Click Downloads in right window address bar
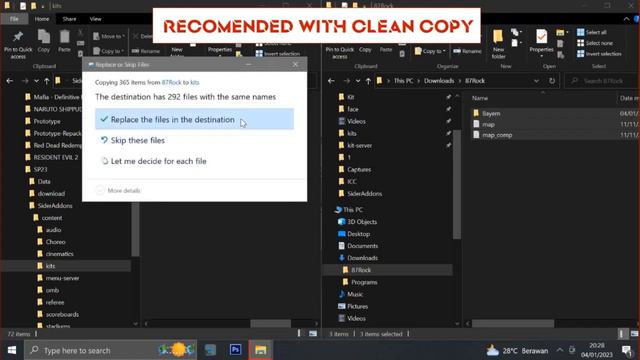This screenshot has width=640, height=360. tap(439, 81)
